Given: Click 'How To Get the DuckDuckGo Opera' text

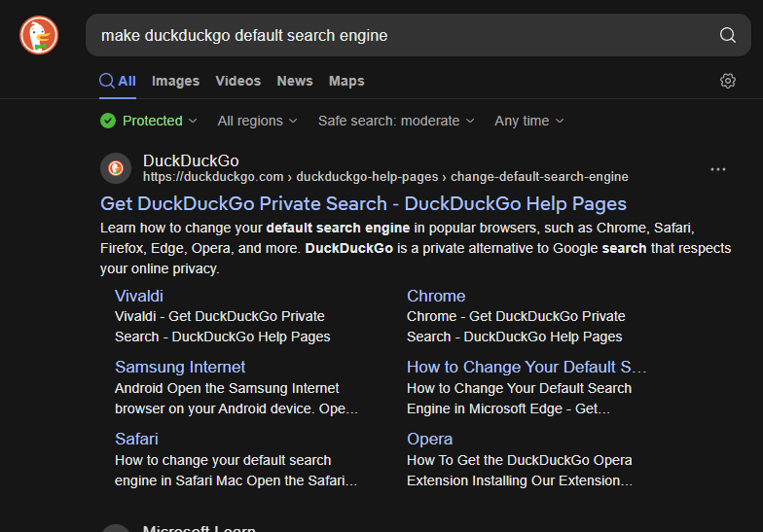Looking at the screenshot, I should [520, 460].
